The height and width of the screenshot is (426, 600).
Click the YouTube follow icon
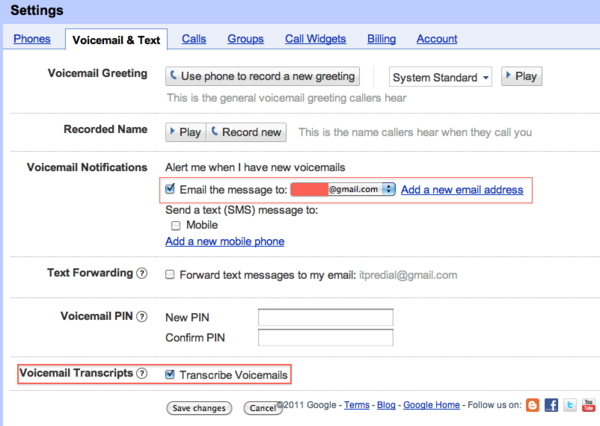(x=589, y=405)
